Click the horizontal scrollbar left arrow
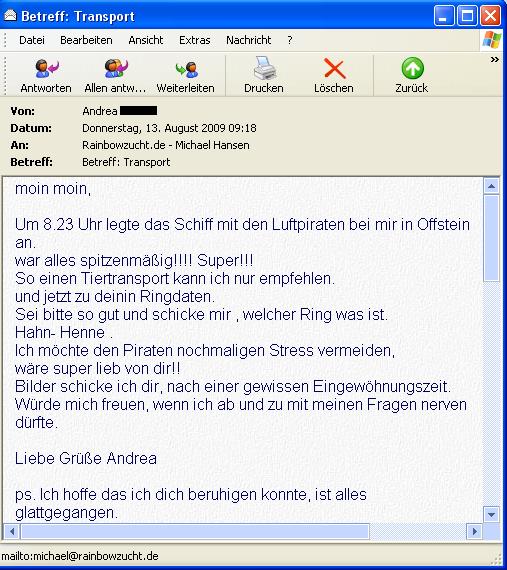Screen dimensions: 507x570 pos(12,531)
